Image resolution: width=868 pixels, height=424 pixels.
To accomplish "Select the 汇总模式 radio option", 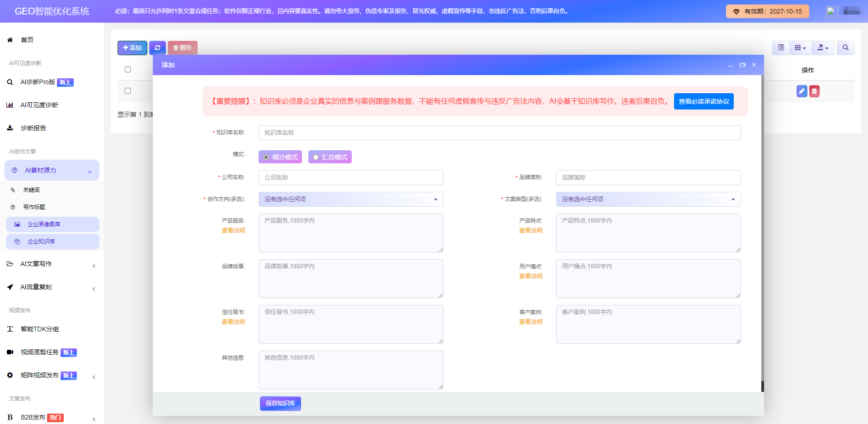I will [x=316, y=157].
